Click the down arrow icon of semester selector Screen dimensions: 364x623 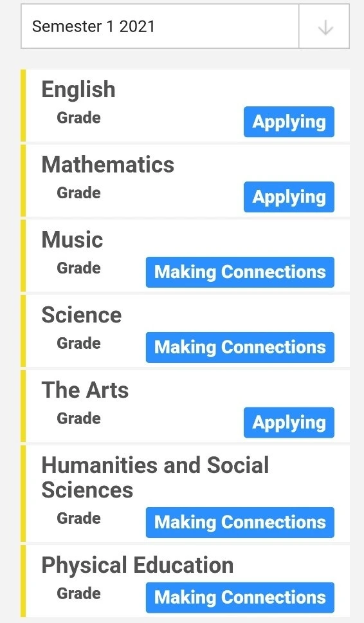click(325, 28)
